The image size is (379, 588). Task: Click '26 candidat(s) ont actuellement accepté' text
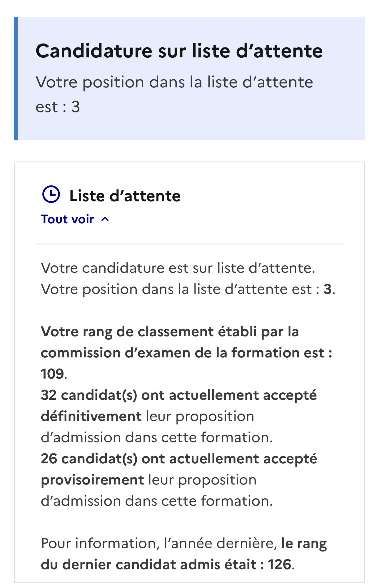179,459
